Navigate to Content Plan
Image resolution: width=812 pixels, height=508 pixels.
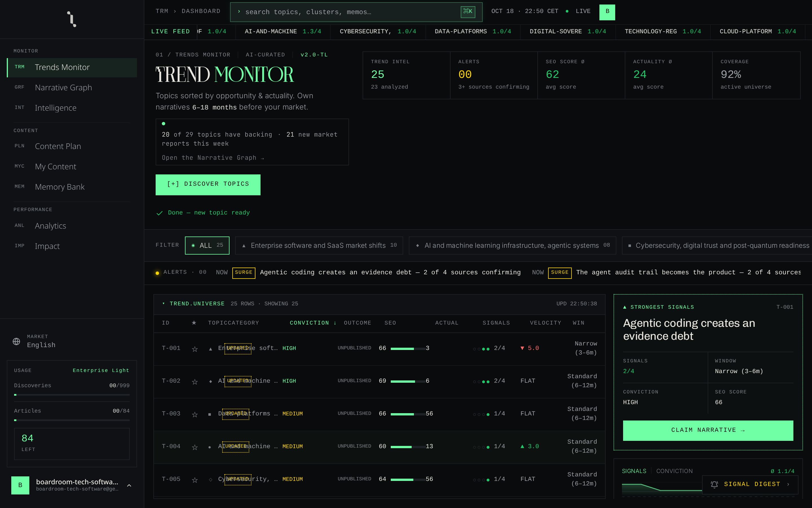tap(72, 146)
